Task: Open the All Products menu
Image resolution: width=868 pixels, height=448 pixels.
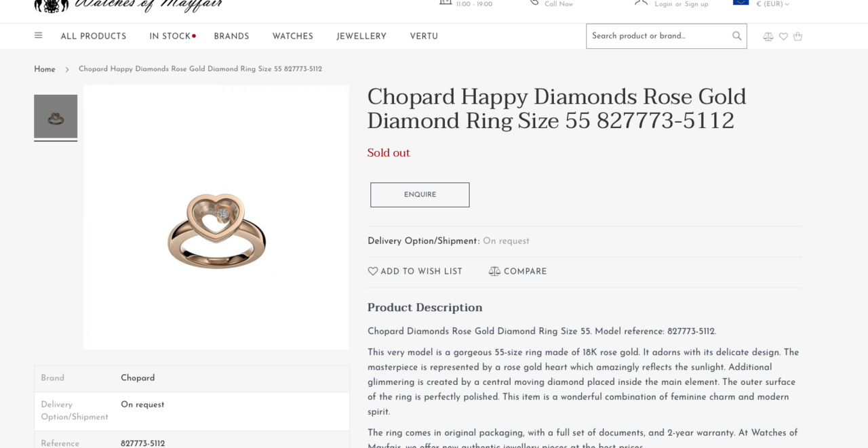Action: pyautogui.click(x=94, y=37)
